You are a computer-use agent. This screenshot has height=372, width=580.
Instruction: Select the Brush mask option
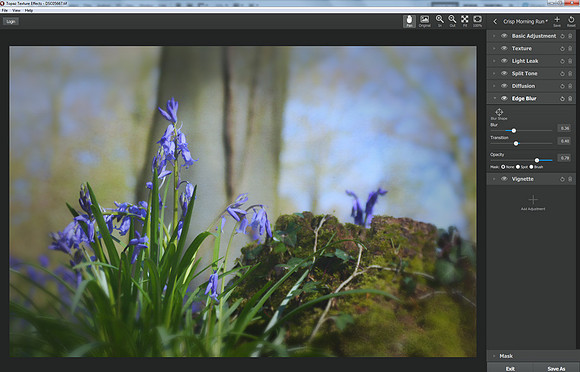(x=531, y=167)
